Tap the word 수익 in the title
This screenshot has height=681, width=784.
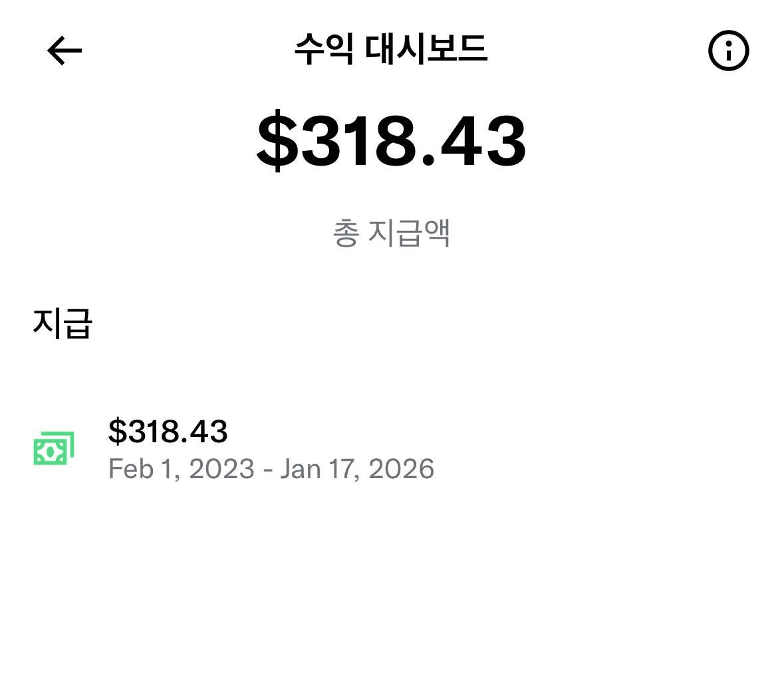324,49
